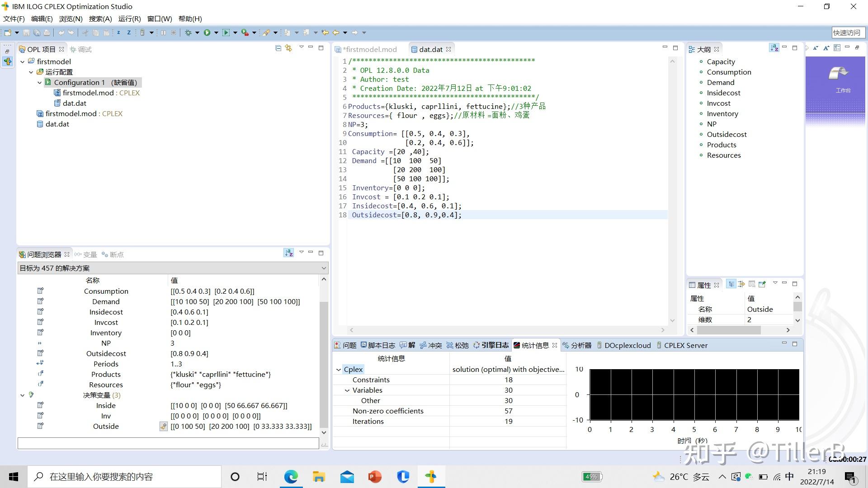Viewport: 868px width, 488px height.
Task: Switch to the dat.dat editor tab
Action: pyautogui.click(x=430, y=49)
